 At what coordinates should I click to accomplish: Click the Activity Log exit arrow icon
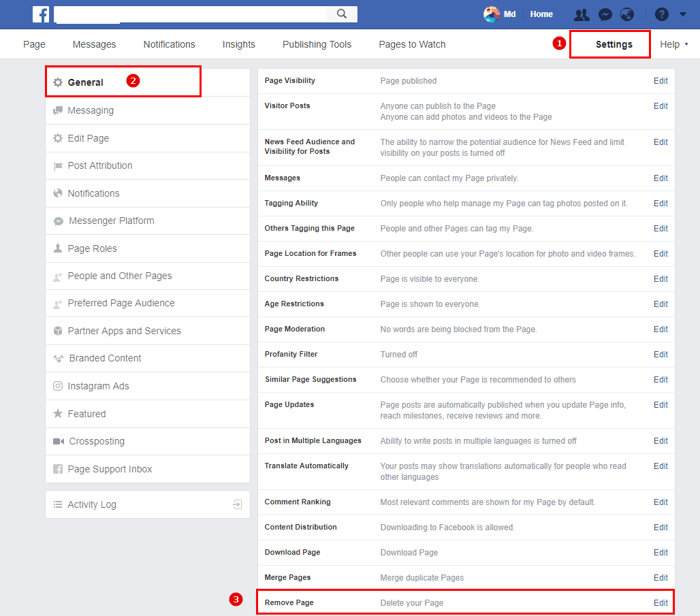(x=238, y=504)
